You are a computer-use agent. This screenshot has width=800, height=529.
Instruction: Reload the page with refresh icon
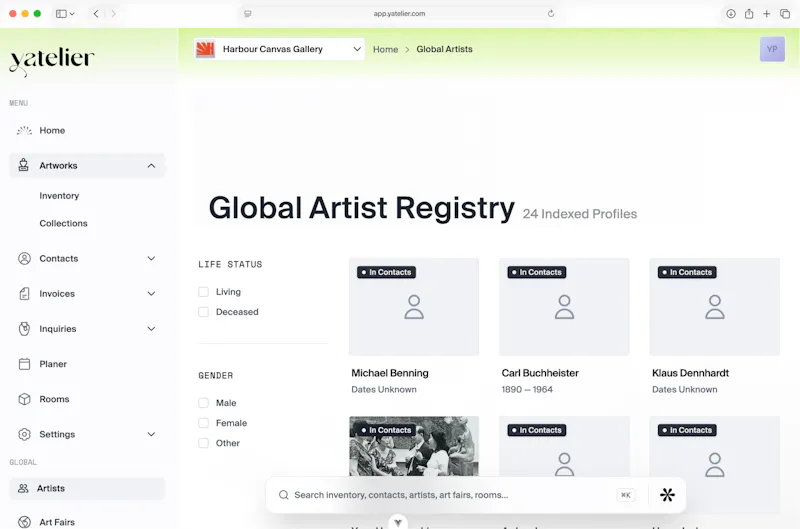(551, 14)
